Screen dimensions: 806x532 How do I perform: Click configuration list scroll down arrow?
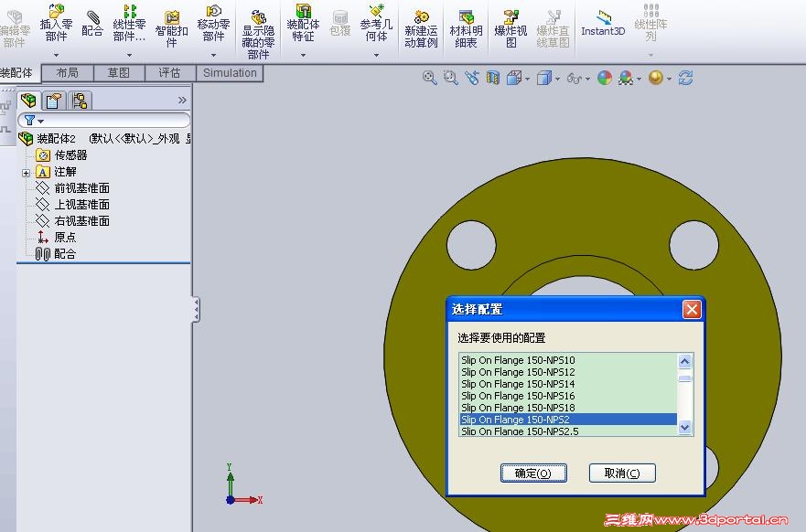point(684,427)
